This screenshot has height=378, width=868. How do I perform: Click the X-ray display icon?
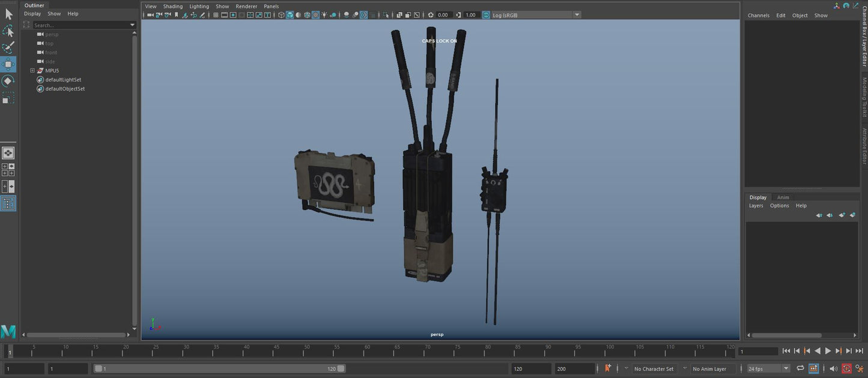364,15
